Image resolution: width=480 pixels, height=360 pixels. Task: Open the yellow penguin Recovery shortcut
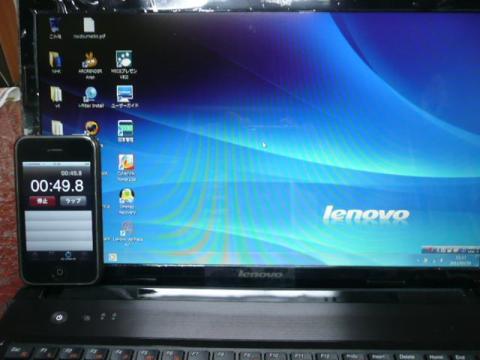click(127, 201)
